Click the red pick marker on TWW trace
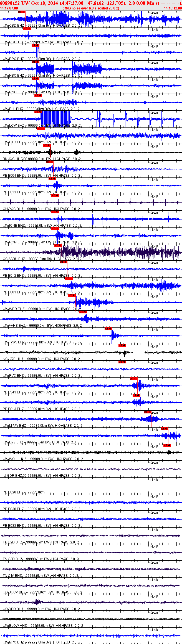This screenshot has width=182, height=644. tap(108, 329)
